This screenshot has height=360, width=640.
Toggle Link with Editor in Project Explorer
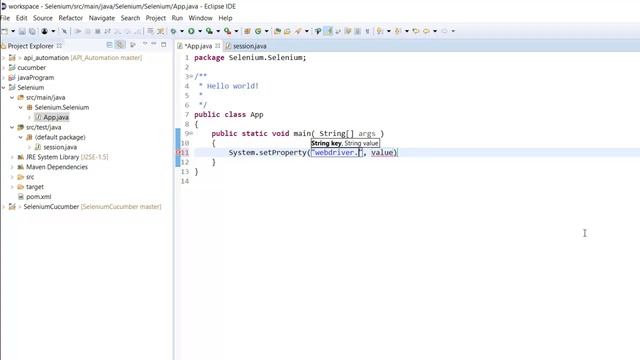click(x=120, y=45)
